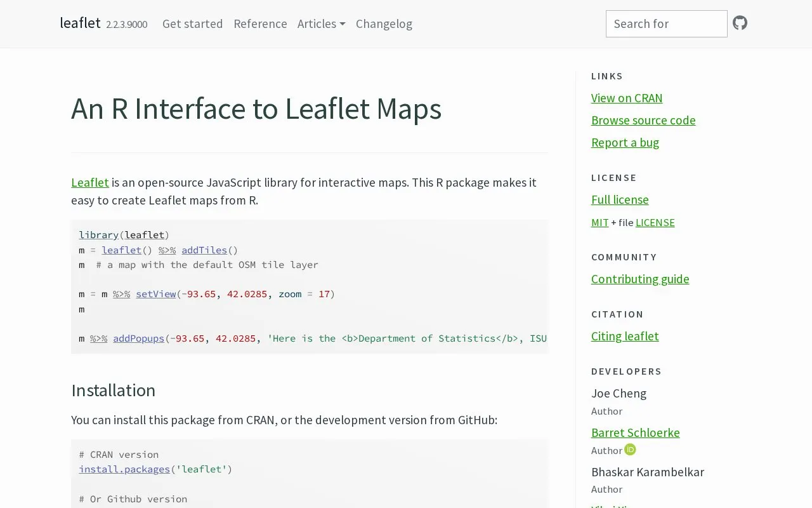Open the Get started page
The width and height of the screenshot is (812, 508).
coord(192,23)
